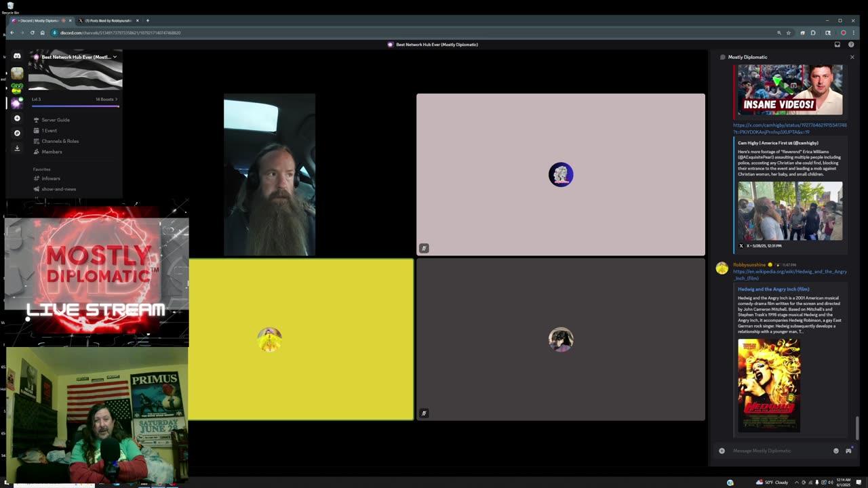Viewport: 868px width, 488px height.
Task: Open the browser extensions icon
Action: click(812, 33)
